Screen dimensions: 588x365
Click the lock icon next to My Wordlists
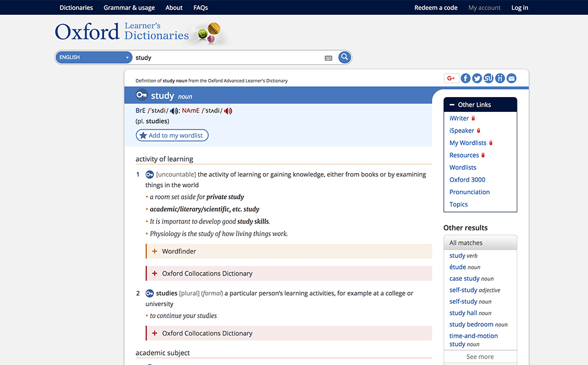point(491,142)
